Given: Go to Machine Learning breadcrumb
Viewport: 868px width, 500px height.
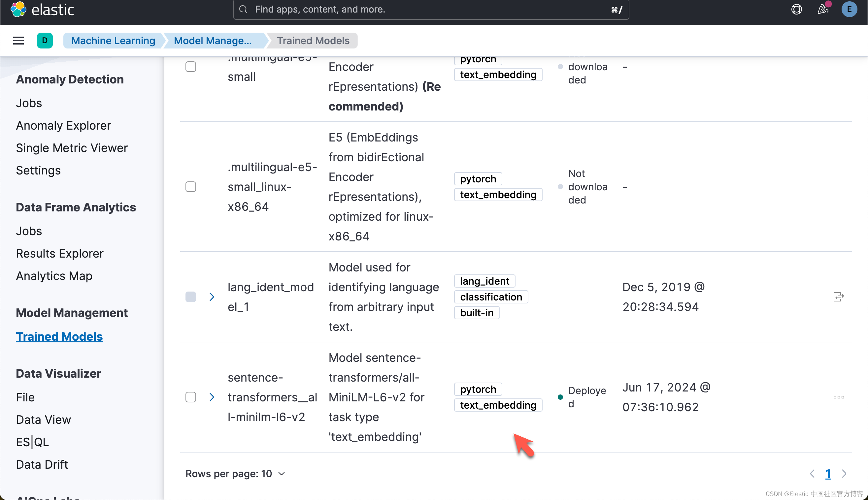Looking at the screenshot, I should point(113,41).
